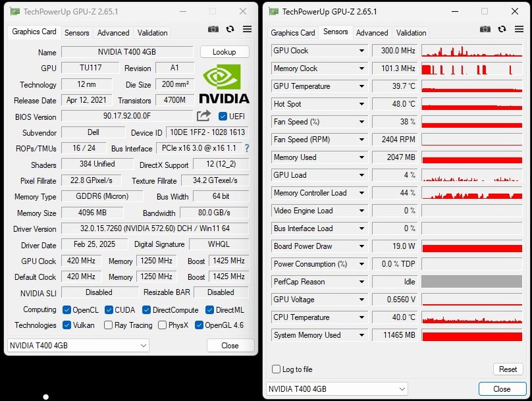Toggle the UEFI checkbox
This screenshot has height=401, width=532.
pyautogui.click(x=223, y=117)
